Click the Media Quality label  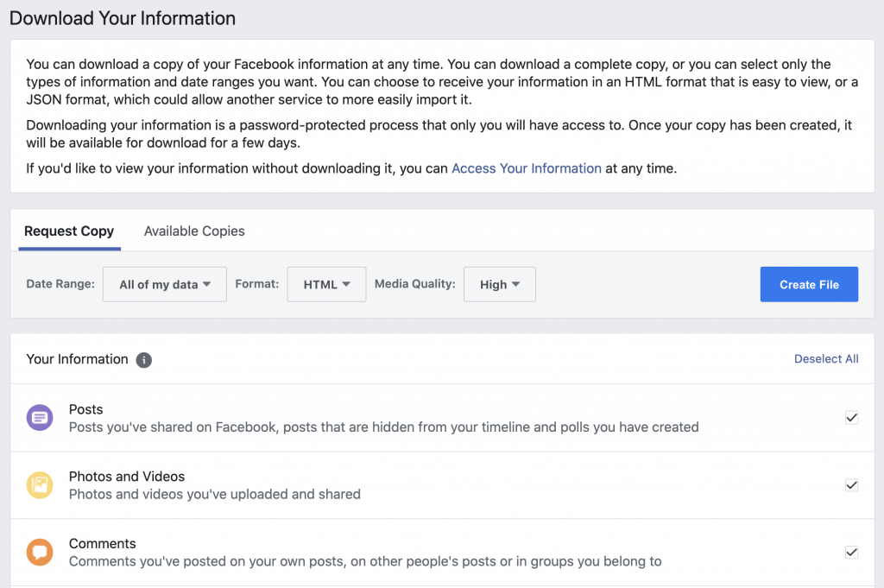(415, 283)
